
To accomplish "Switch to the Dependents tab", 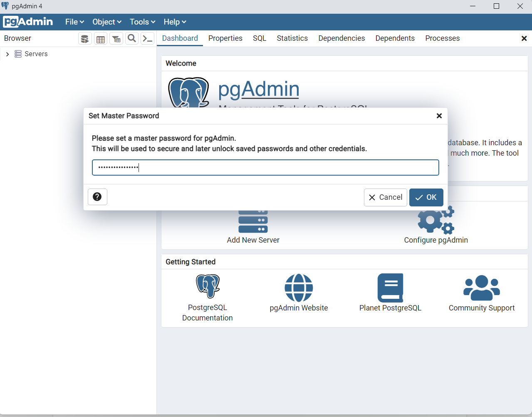I will [x=395, y=38].
